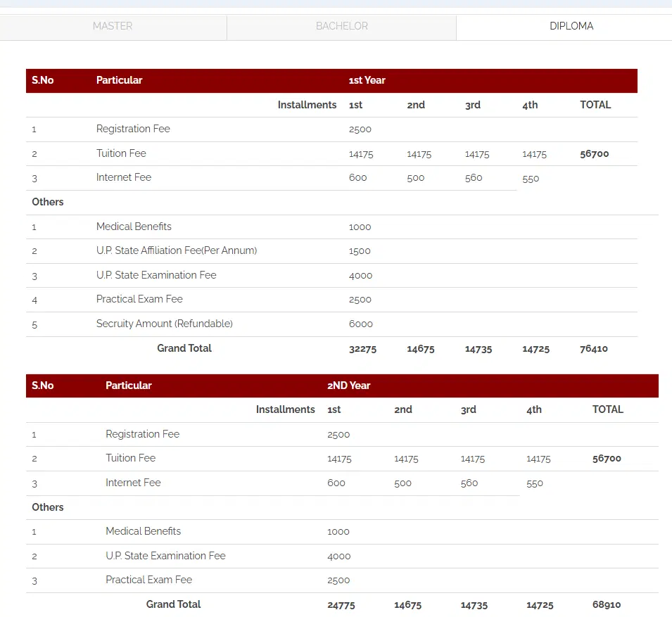Click "Secruity Amount (Refundable)" row label
672x617 pixels.
tap(164, 324)
